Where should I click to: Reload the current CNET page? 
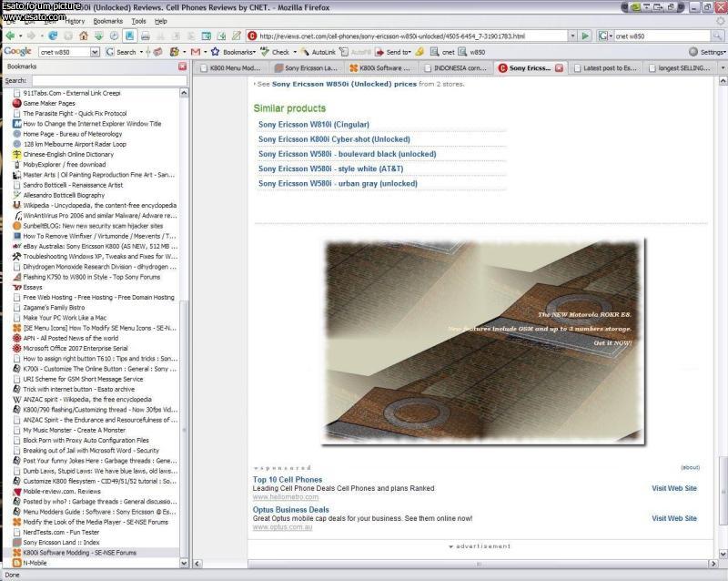click(x=53, y=36)
